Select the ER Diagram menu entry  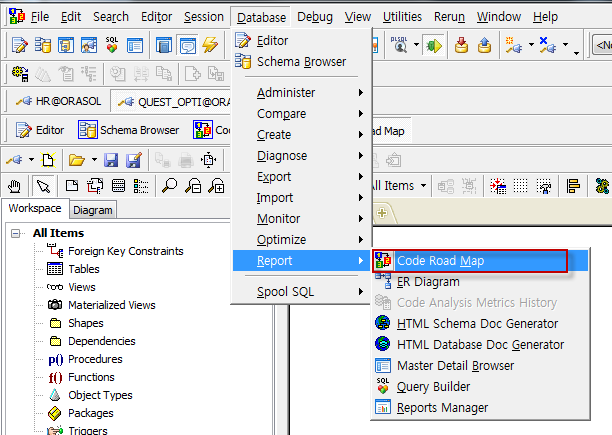click(x=428, y=282)
